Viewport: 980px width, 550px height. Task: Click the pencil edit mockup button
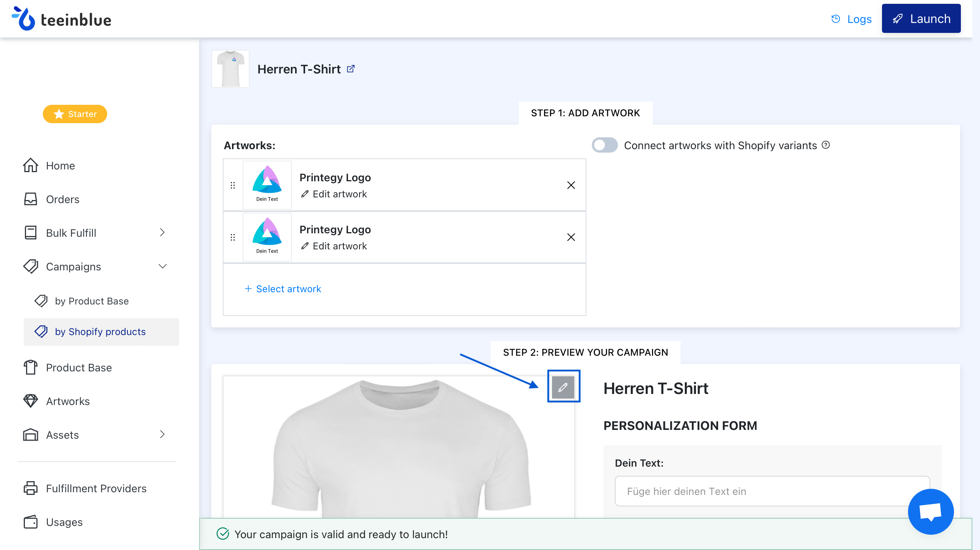[563, 387]
